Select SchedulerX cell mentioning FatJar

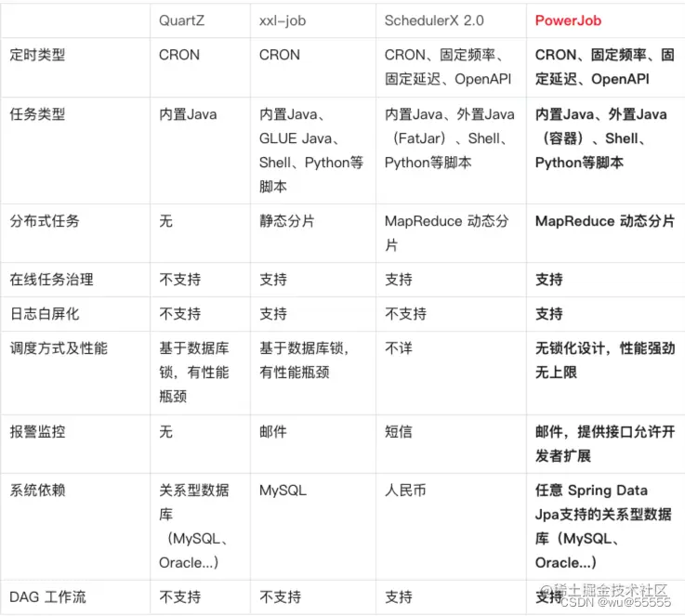click(450, 138)
